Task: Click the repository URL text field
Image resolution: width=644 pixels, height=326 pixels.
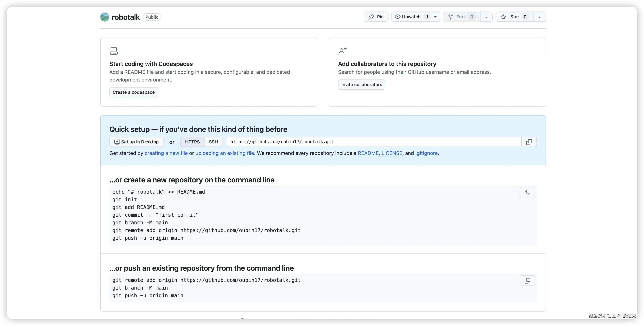Action: click(x=373, y=142)
